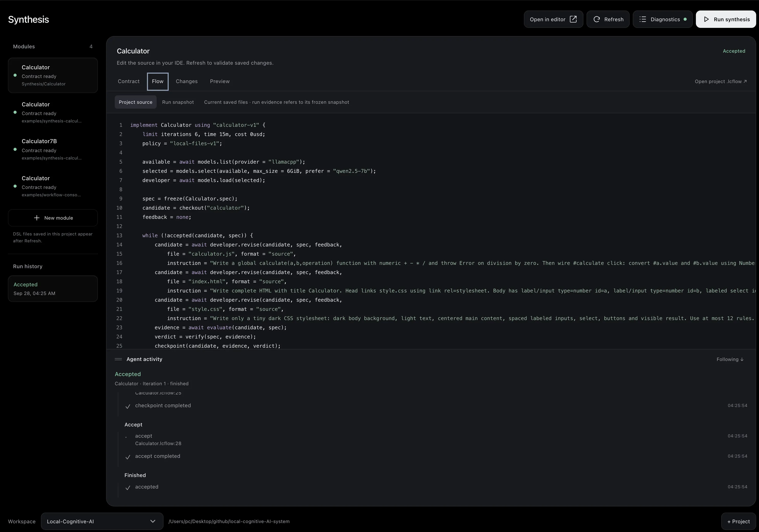Click the Open in editor button
This screenshot has height=532, width=759.
pos(553,19)
